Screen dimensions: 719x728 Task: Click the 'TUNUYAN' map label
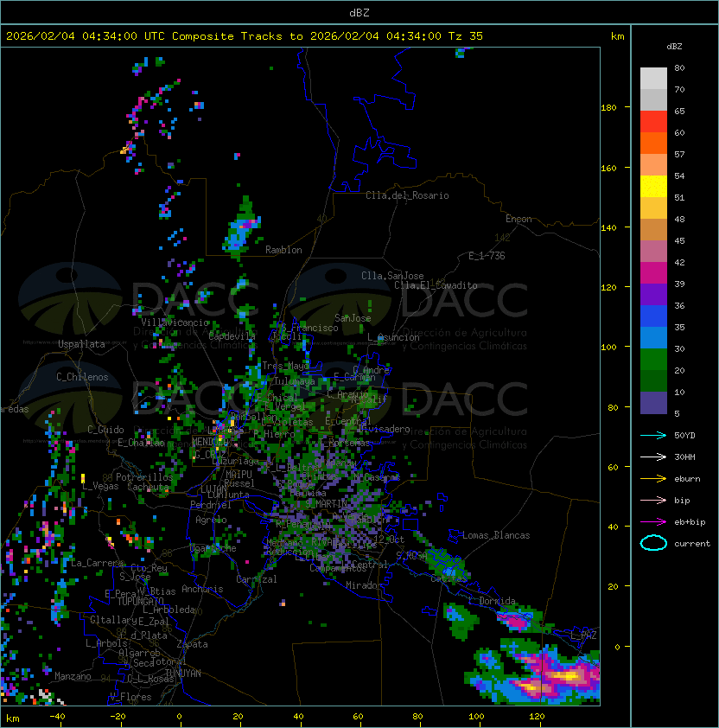pos(183,674)
